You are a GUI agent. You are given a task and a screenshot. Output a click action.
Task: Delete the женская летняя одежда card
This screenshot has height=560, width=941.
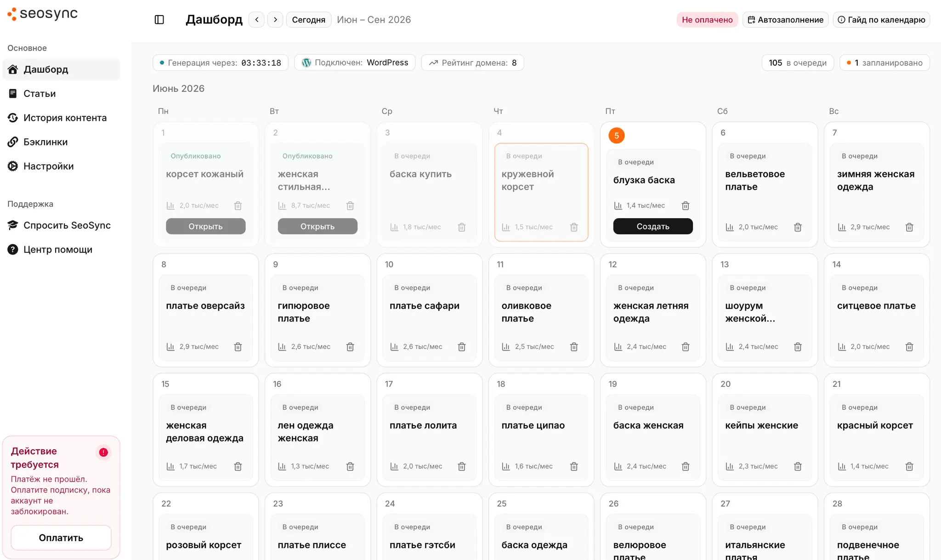(686, 347)
